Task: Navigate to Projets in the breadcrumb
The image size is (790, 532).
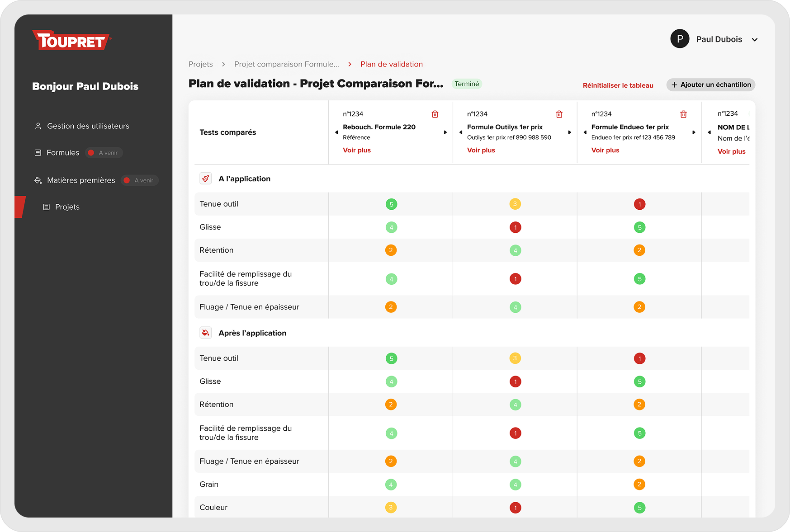Action: tap(200, 64)
